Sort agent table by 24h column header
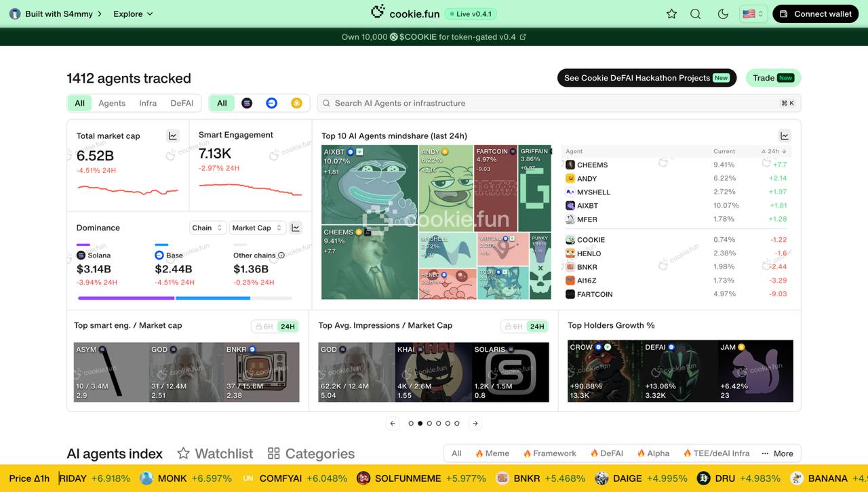 click(774, 151)
